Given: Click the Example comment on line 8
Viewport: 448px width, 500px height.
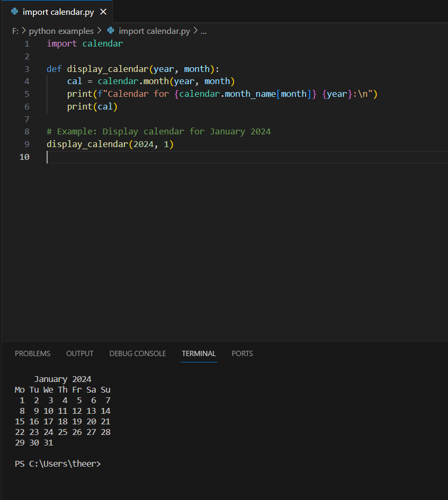Looking at the screenshot, I should 159,132.
